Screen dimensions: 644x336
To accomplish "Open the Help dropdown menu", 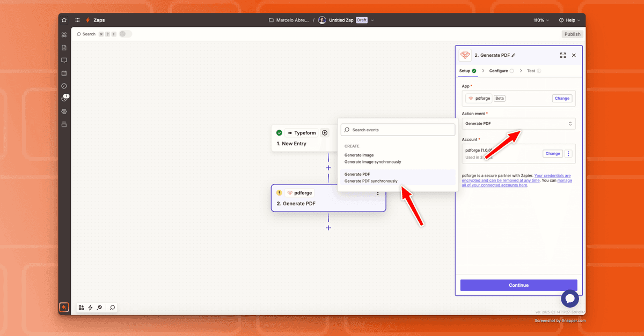I will [x=570, y=20].
